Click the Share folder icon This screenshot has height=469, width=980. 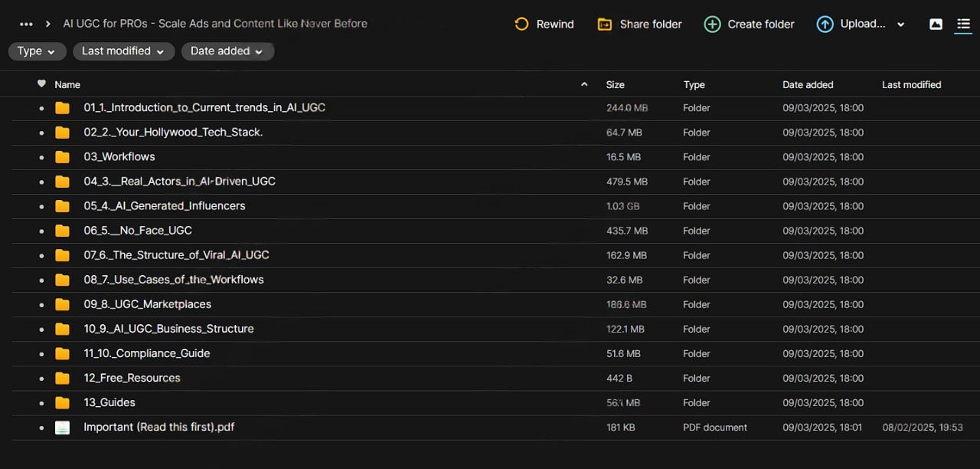[605, 24]
